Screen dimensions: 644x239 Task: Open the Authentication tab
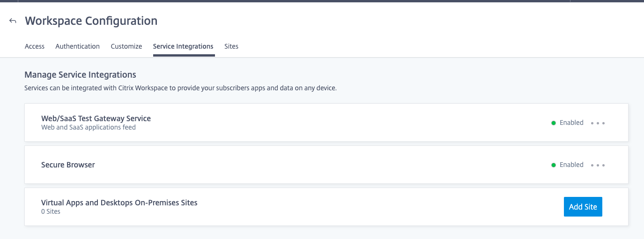point(77,46)
